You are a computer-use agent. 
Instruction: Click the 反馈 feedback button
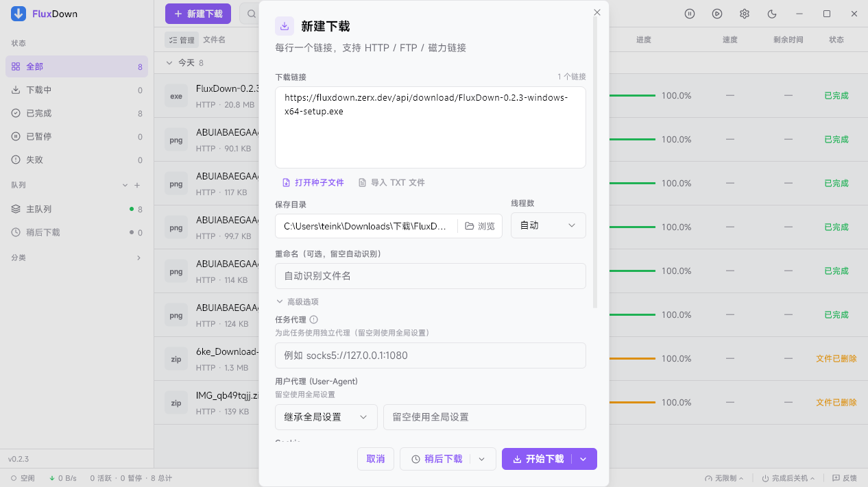click(845, 478)
